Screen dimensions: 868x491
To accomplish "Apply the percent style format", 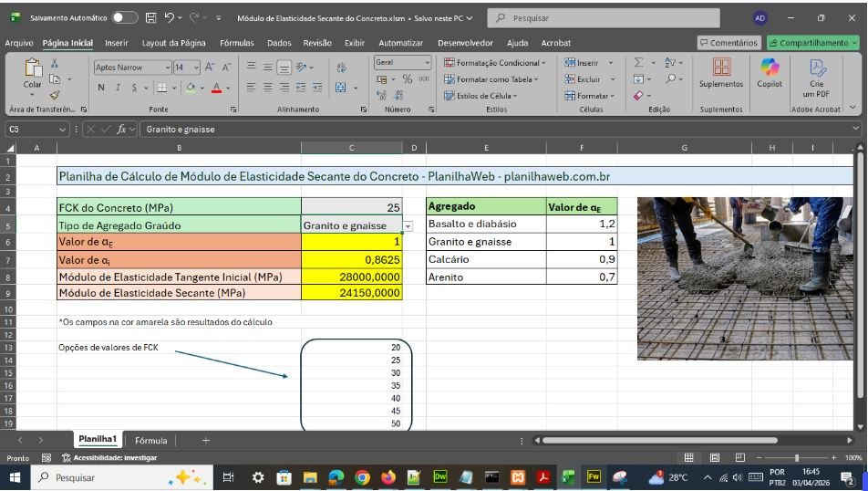I will coord(408,79).
